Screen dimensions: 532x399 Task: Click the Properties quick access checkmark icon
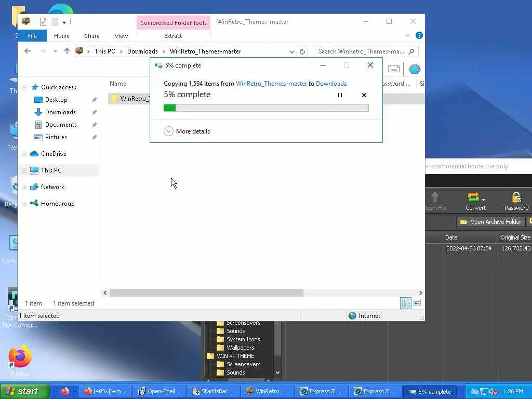[x=43, y=22]
